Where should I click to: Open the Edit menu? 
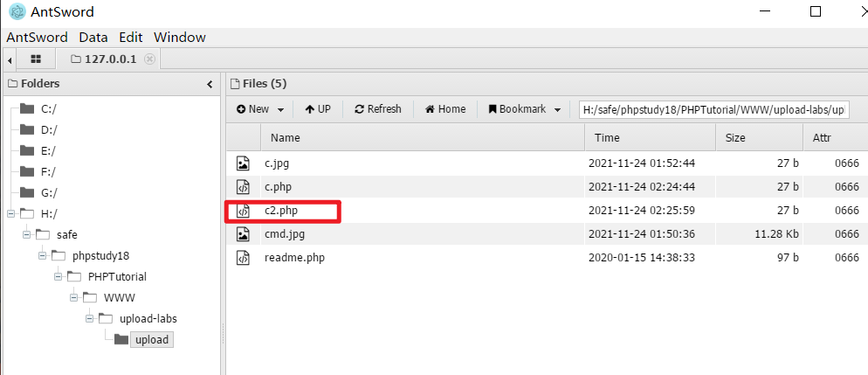(131, 37)
